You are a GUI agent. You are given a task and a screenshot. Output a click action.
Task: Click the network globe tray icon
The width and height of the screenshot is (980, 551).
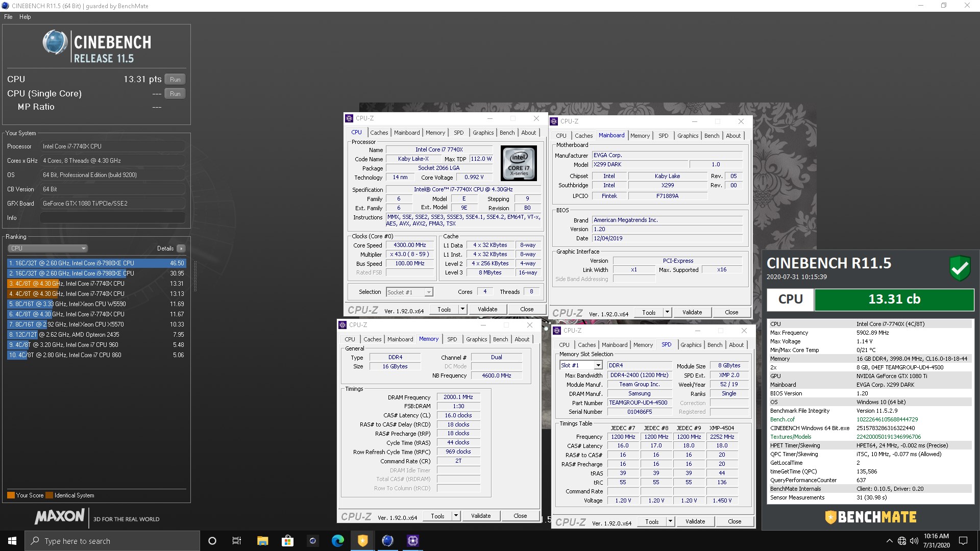tap(902, 541)
